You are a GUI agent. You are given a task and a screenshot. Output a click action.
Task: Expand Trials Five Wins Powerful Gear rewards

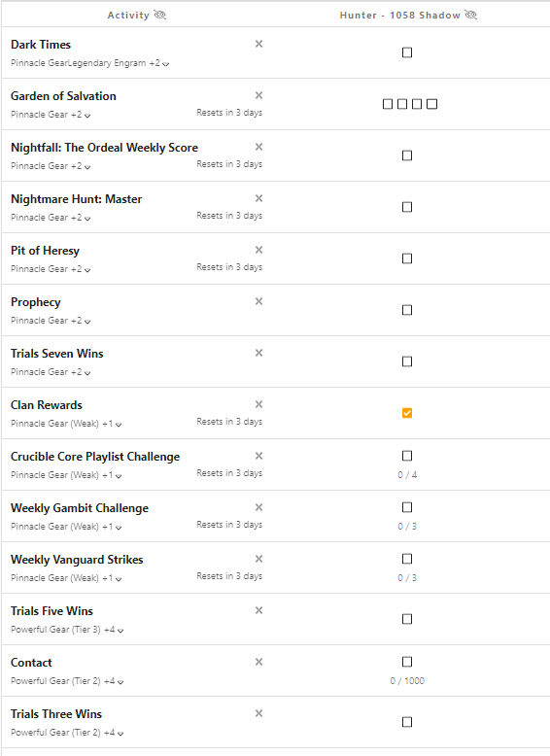[120, 631]
